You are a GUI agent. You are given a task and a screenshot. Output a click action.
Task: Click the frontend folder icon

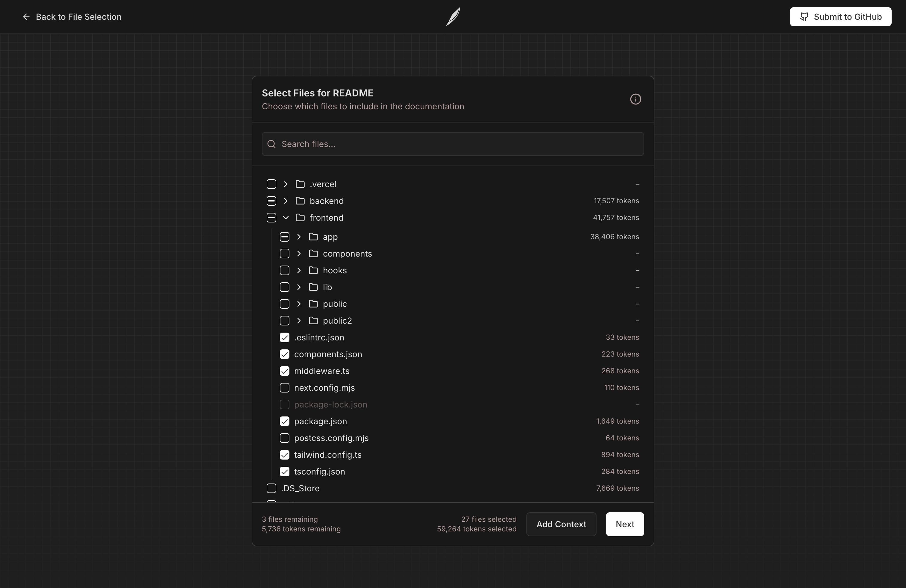coord(300,218)
